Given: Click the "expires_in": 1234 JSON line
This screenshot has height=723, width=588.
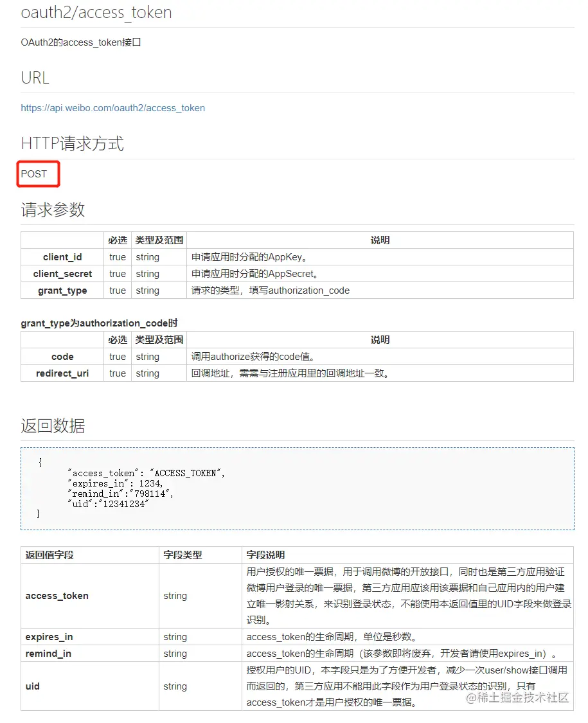Looking at the screenshot, I should point(115,483).
